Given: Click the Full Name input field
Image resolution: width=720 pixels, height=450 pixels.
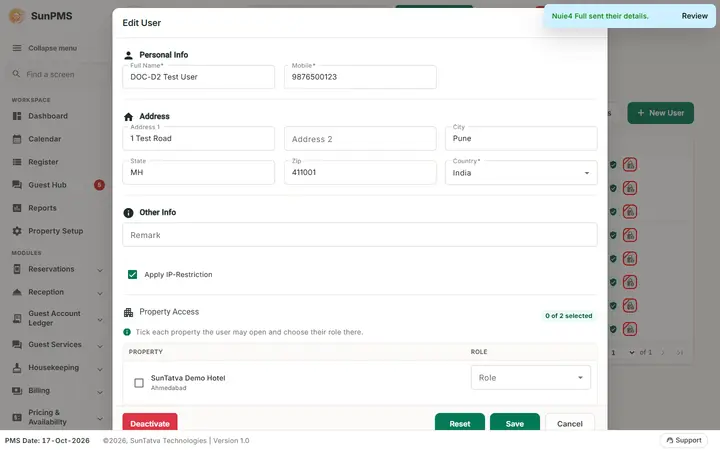Looking at the screenshot, I should [198, 77].
